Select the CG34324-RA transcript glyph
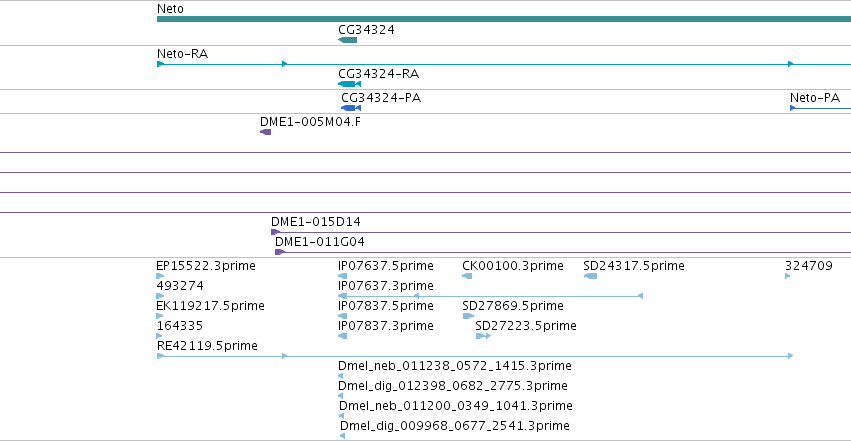The height and width of the screenshot is (441, 851). pyautogui.click(x=349, y=84)
